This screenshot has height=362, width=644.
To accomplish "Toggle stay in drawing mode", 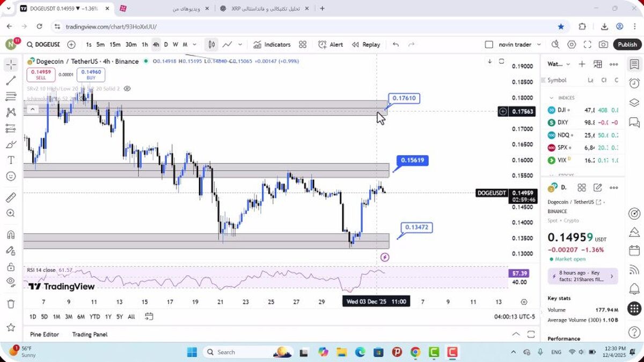I will pyautogui.click(x=11, y=251).
